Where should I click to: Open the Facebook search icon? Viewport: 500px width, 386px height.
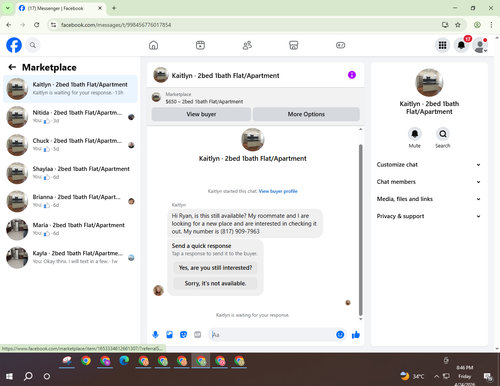[33, 45]
